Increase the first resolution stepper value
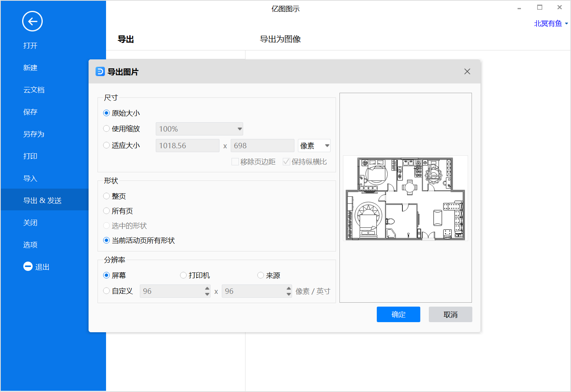571x392 pixels. [x=207, y=288]
